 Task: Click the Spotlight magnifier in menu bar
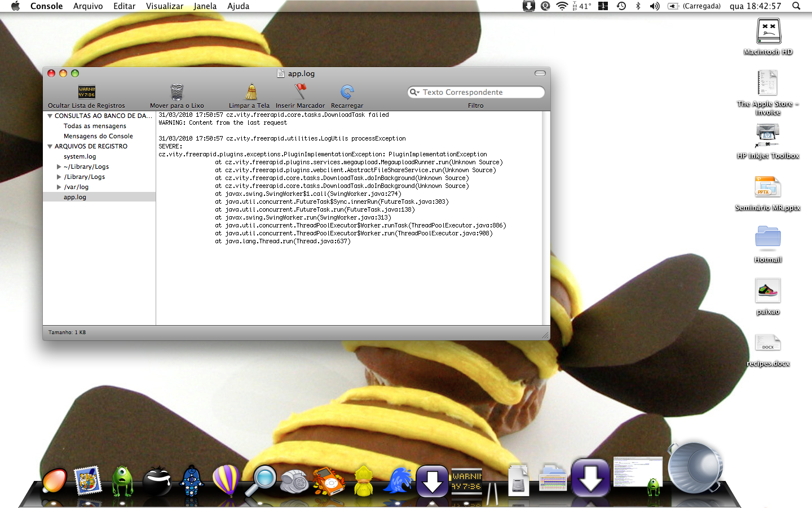(796, 6)
